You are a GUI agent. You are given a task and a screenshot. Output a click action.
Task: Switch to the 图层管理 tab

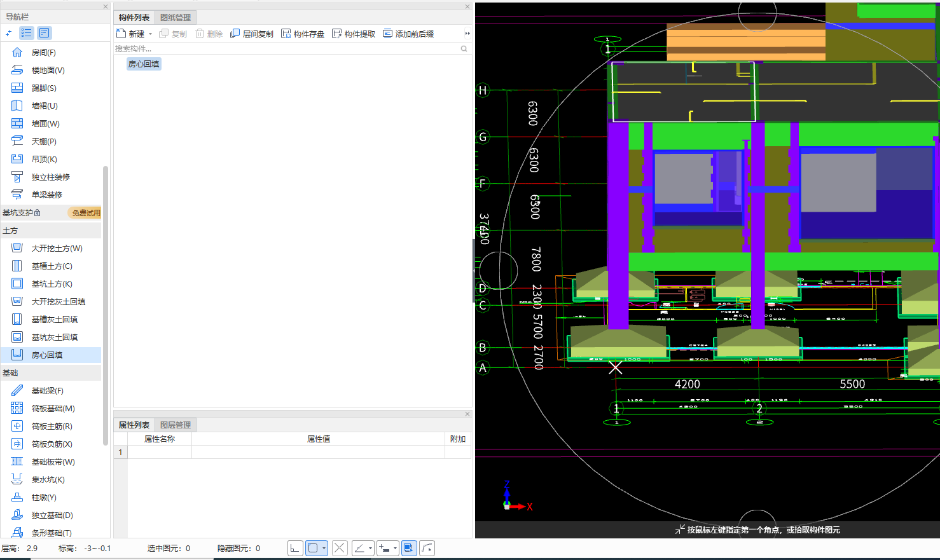[x=176, y=425]
